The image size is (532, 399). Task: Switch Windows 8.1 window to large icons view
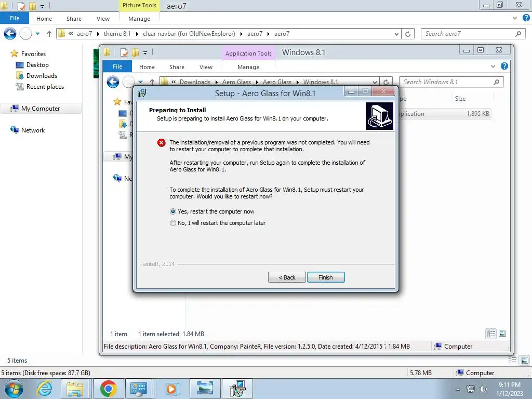[502, 334]
